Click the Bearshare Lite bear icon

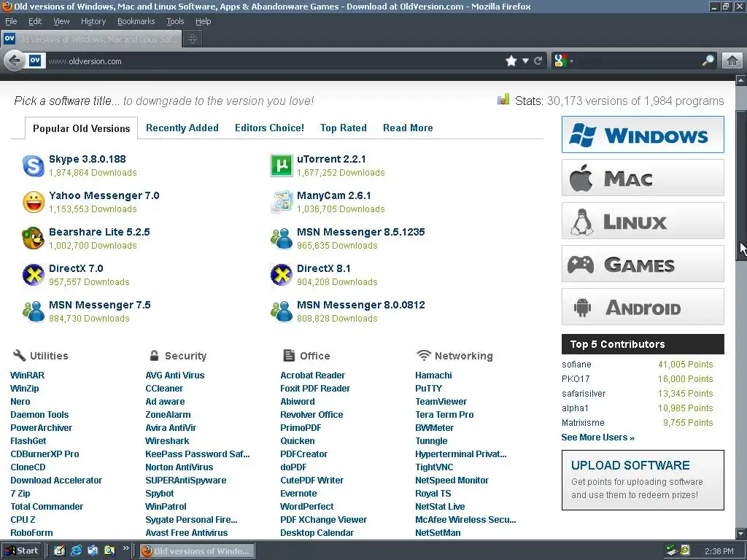[34, 238]
